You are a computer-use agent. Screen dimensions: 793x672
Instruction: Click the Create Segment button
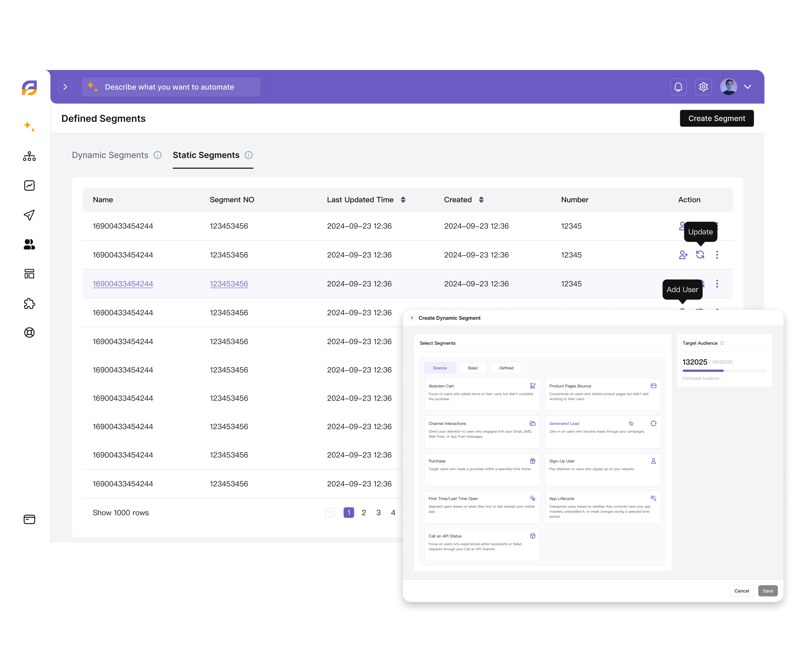(717, 118)
